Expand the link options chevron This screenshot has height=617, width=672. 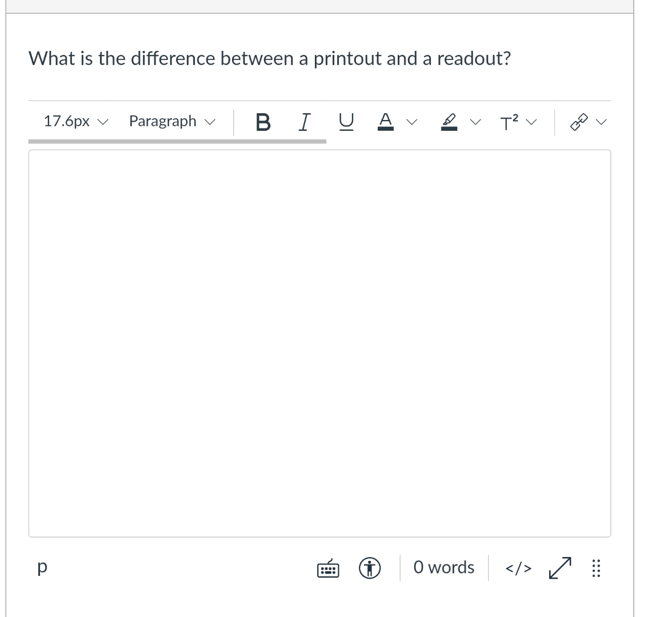tap(600, 121)
